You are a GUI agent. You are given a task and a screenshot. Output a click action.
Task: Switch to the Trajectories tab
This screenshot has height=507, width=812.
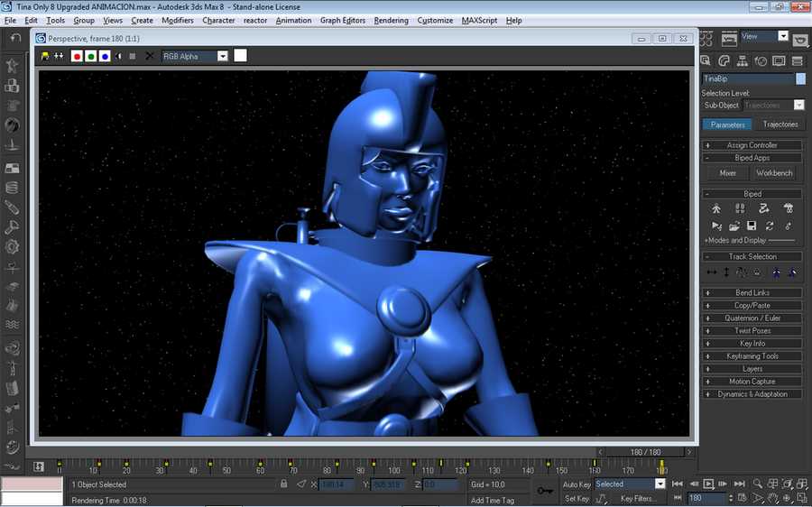pyautogui.click(x=780, y=124)
